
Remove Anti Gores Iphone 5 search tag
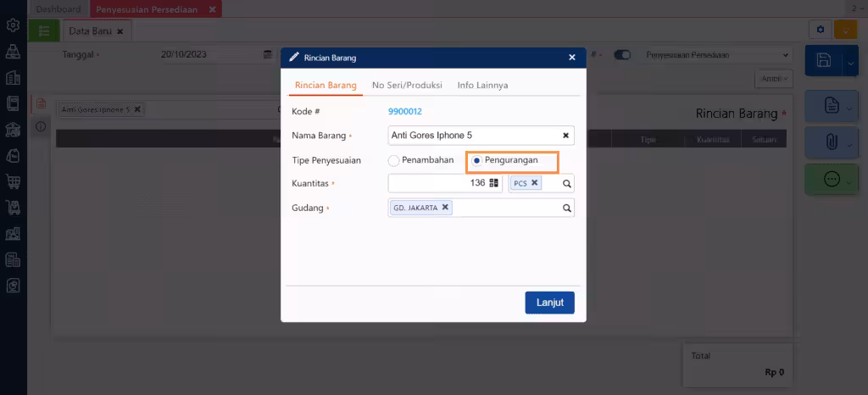[x=137, y=109]
